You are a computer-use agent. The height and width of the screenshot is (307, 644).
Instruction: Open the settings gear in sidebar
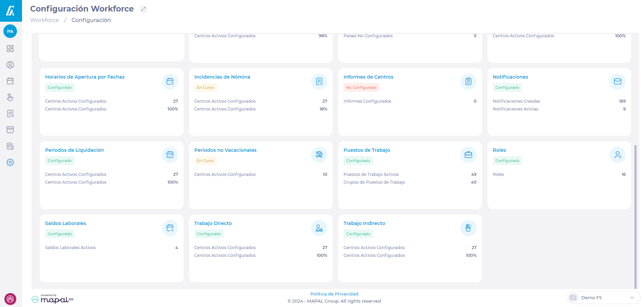(10, 162)
